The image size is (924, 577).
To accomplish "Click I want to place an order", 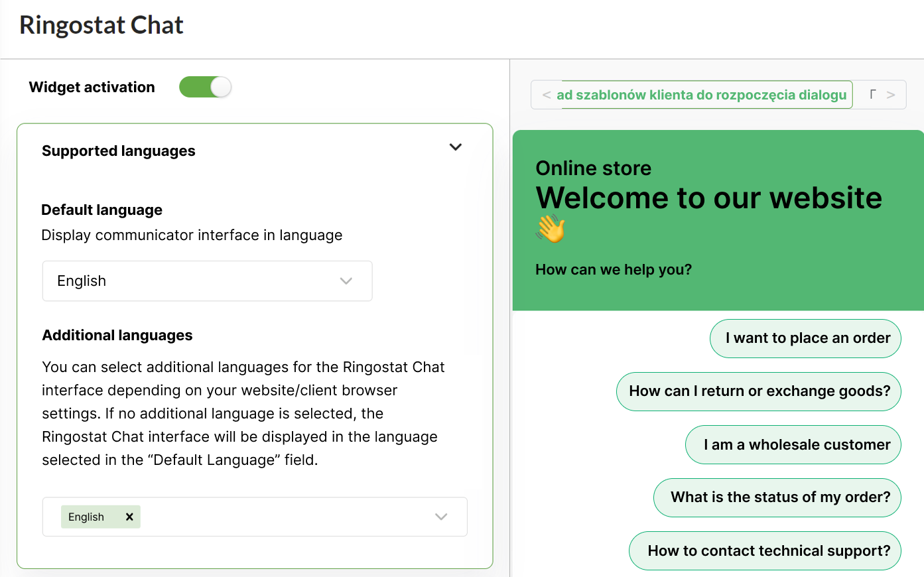I will 805,338.
